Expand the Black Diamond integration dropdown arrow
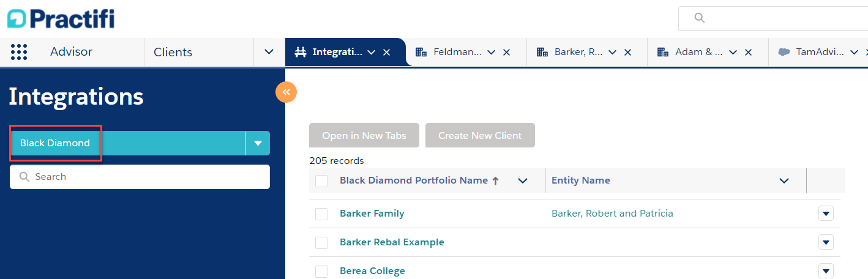Screen dimensions: 868x279 (x=258, y=143)
